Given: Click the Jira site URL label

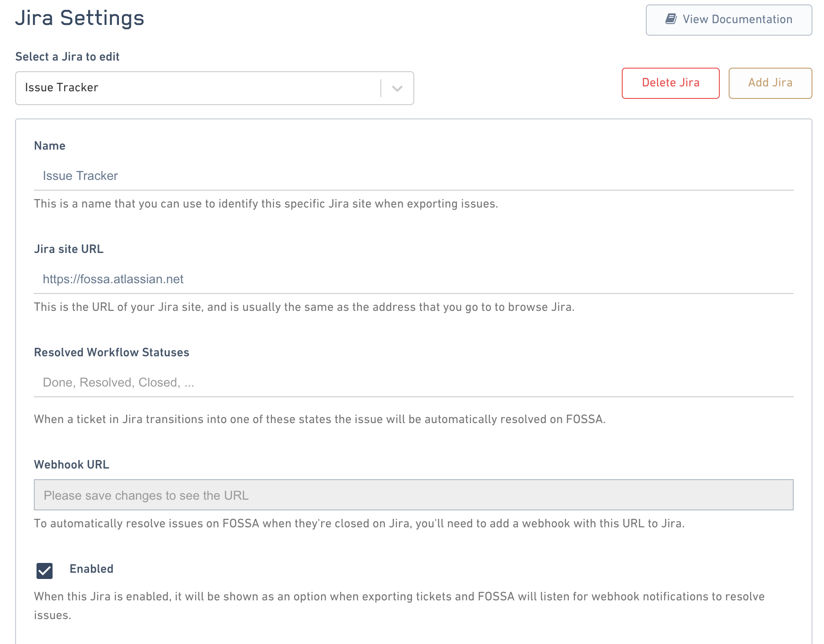Looking at the screenshot, I should (69, 249).
